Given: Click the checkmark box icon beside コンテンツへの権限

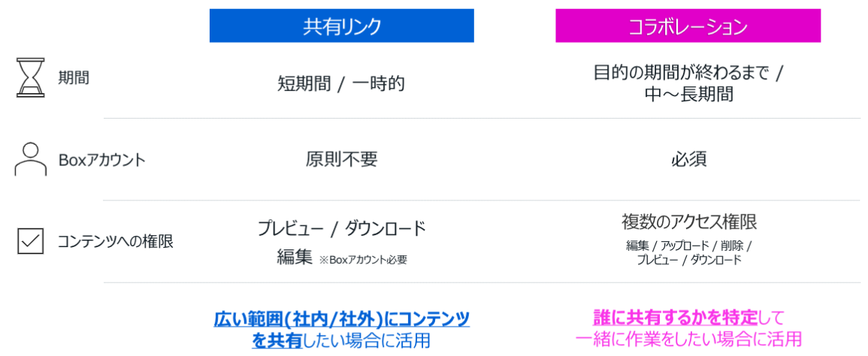Looking at the screenshot, I should click(31, 242).
